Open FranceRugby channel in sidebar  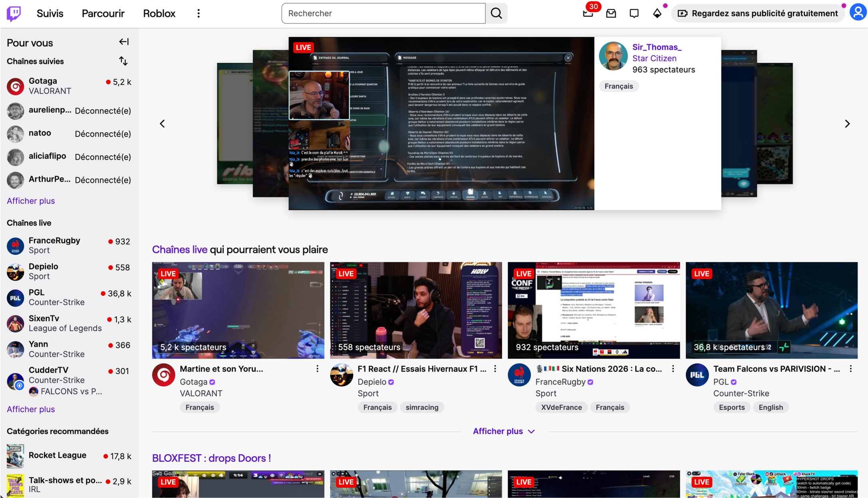coord(69,245)
